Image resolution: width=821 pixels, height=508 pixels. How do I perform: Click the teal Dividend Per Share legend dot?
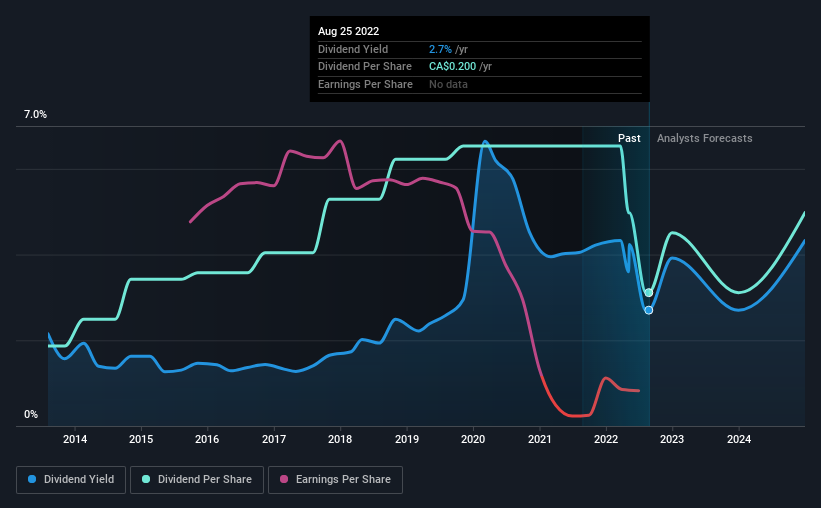coord(146,479)
